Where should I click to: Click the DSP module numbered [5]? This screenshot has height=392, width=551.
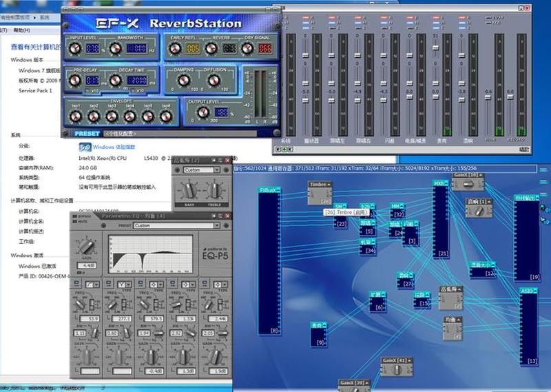pos(367,227)
